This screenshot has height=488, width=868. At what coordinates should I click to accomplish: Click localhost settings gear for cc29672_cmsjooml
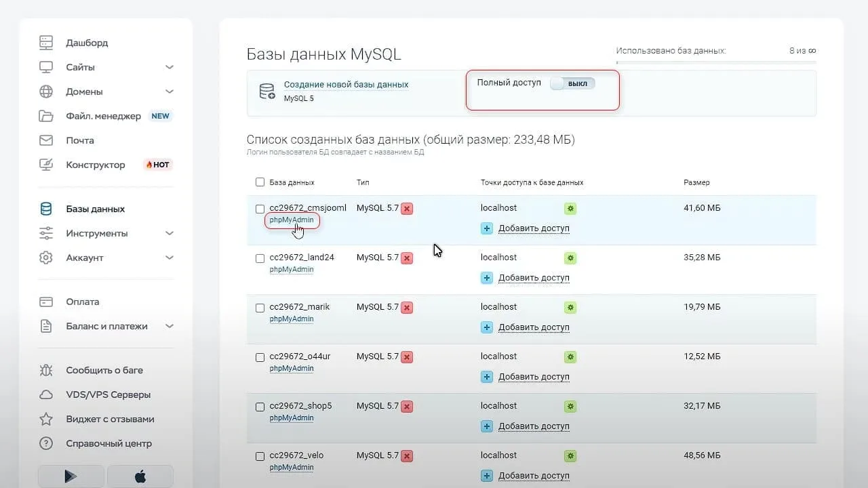tap(570, 209)
